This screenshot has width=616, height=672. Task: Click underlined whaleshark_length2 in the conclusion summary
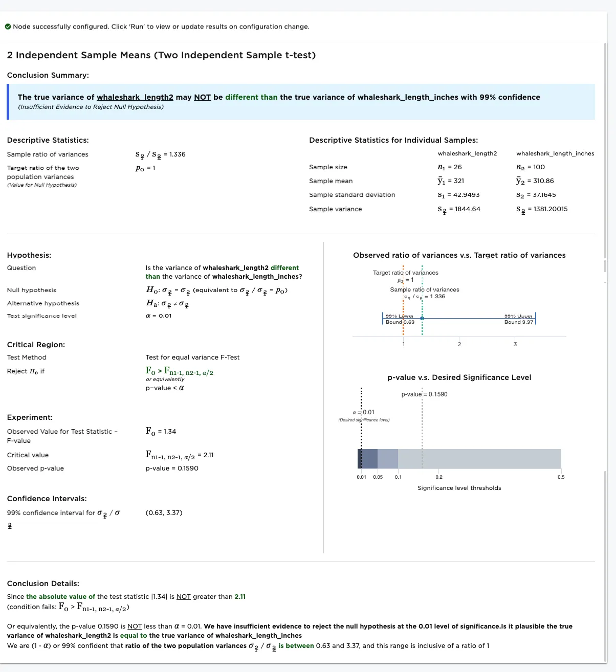coord(135,97)
